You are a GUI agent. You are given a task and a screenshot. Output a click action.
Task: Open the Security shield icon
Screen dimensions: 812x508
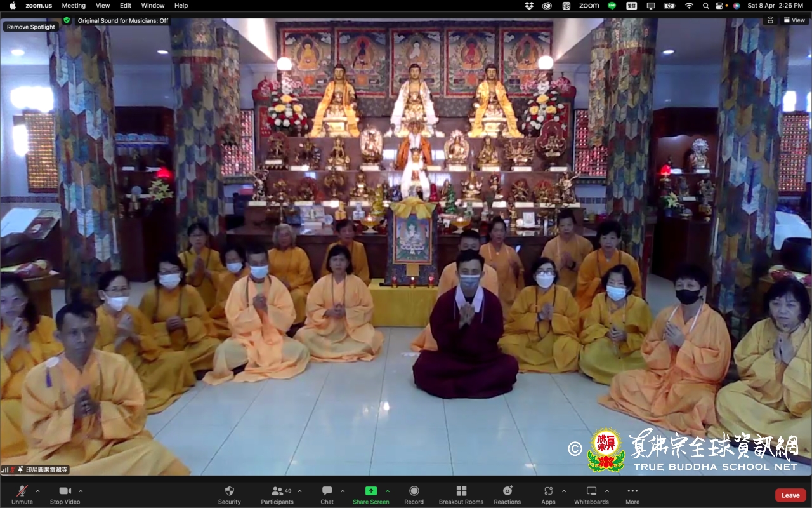click(x=229, y=491)
